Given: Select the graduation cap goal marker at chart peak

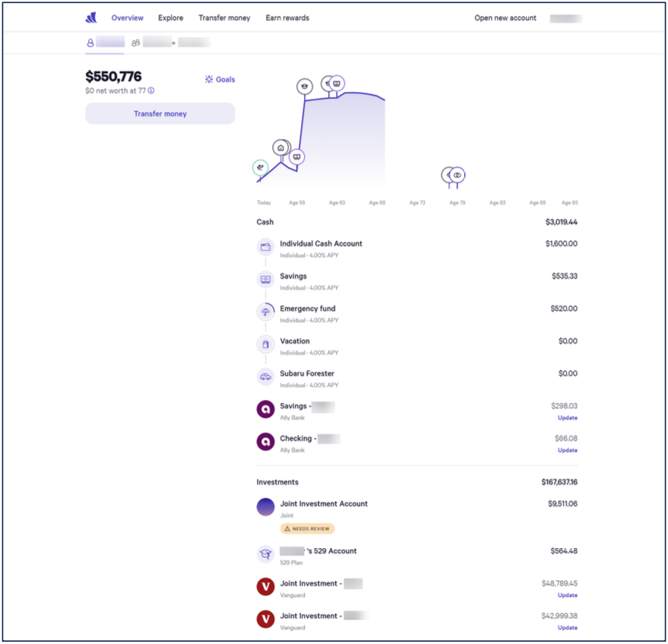Looking at the screenshot, I should pos(305,87).
